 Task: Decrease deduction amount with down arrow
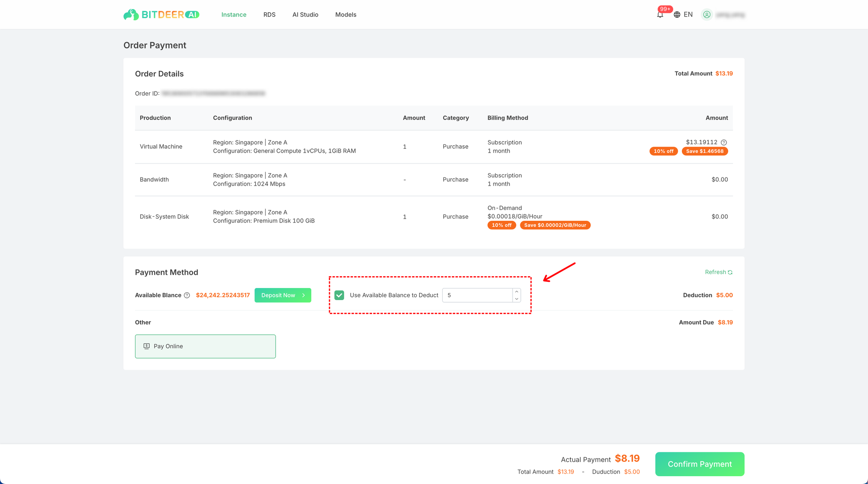516,299
